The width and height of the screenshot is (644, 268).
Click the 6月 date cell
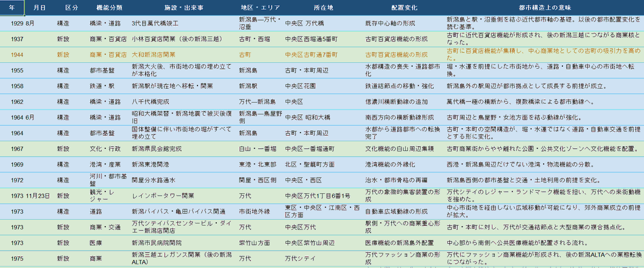(39, 117)
